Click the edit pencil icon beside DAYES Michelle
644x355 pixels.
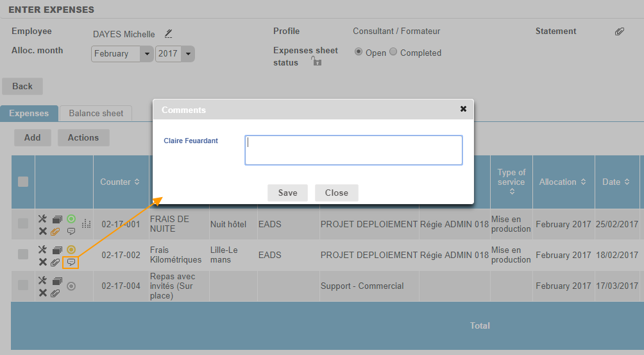coord(168,34)
